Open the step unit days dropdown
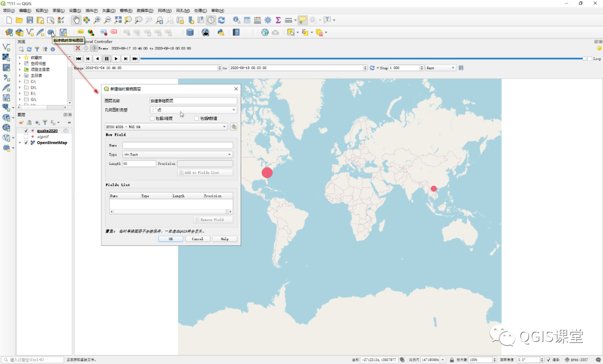Screen dimensions: 603x364 click(441, 68)
